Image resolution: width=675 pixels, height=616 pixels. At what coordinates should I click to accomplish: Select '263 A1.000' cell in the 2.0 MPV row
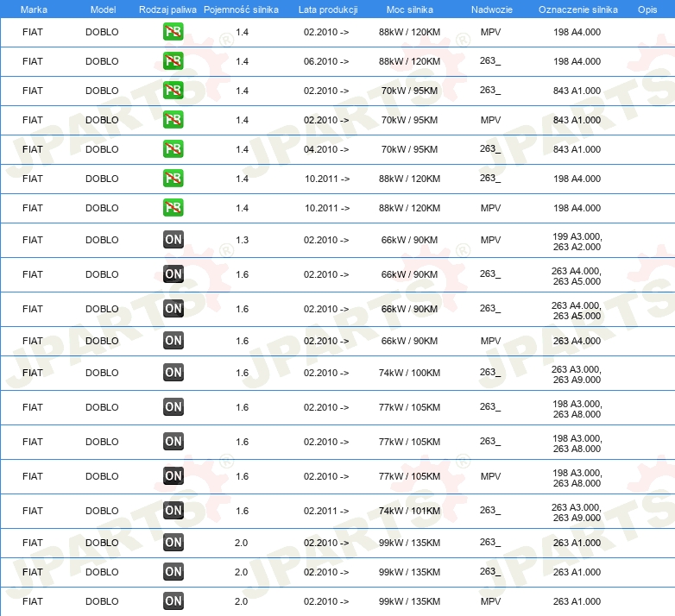[577, 601]
